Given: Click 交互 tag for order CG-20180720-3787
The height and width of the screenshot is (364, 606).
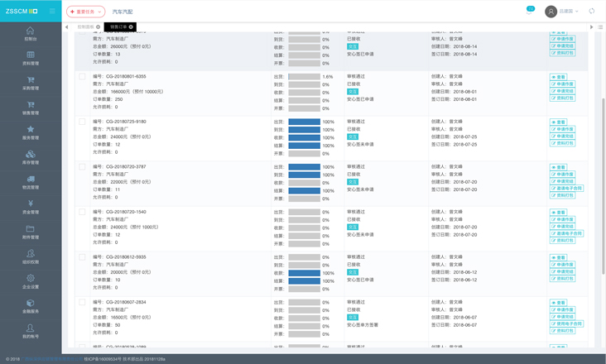Looking at the screenshot, I should pyautogui.click(x=353, y=182).
